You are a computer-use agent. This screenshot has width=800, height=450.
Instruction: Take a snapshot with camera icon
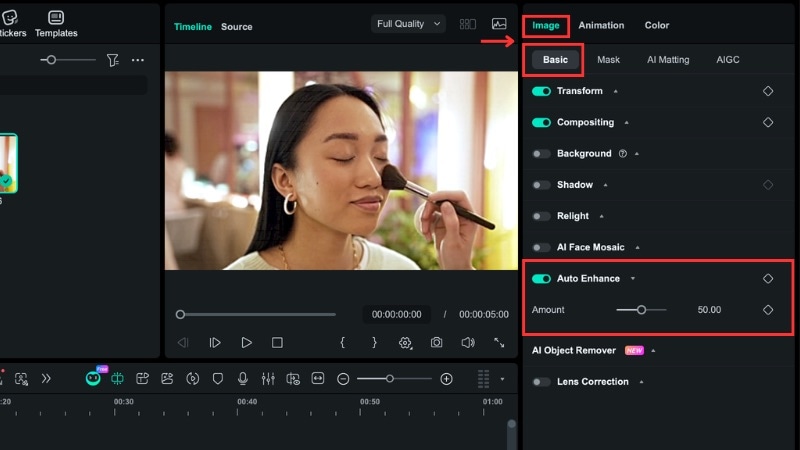436,343
